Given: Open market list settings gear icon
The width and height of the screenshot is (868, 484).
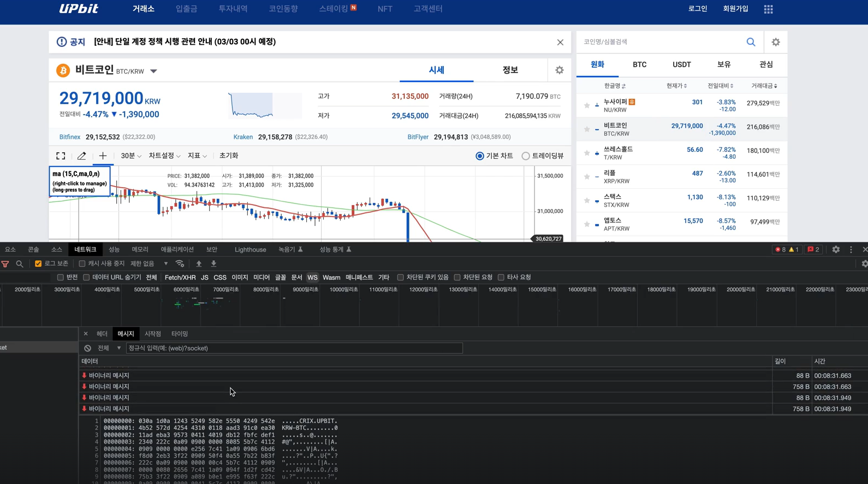Looking at the screenshot, I should pyautogui.click(x=776, y=42).
